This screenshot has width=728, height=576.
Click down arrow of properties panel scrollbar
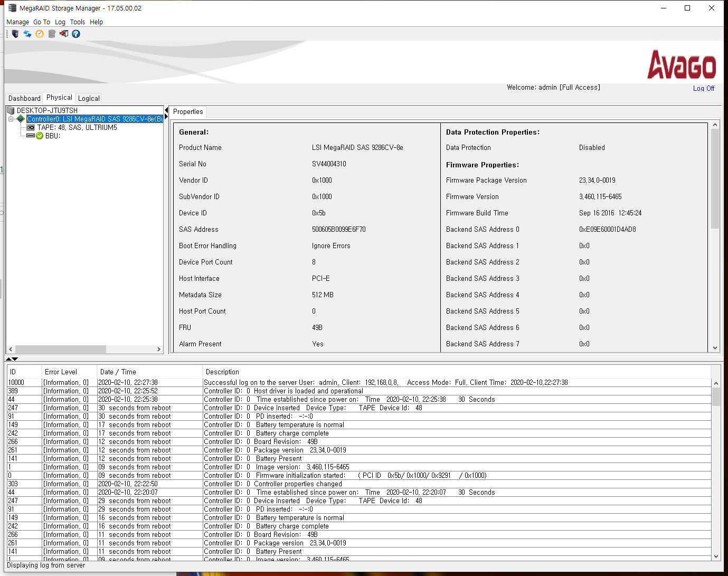point(715,348)
